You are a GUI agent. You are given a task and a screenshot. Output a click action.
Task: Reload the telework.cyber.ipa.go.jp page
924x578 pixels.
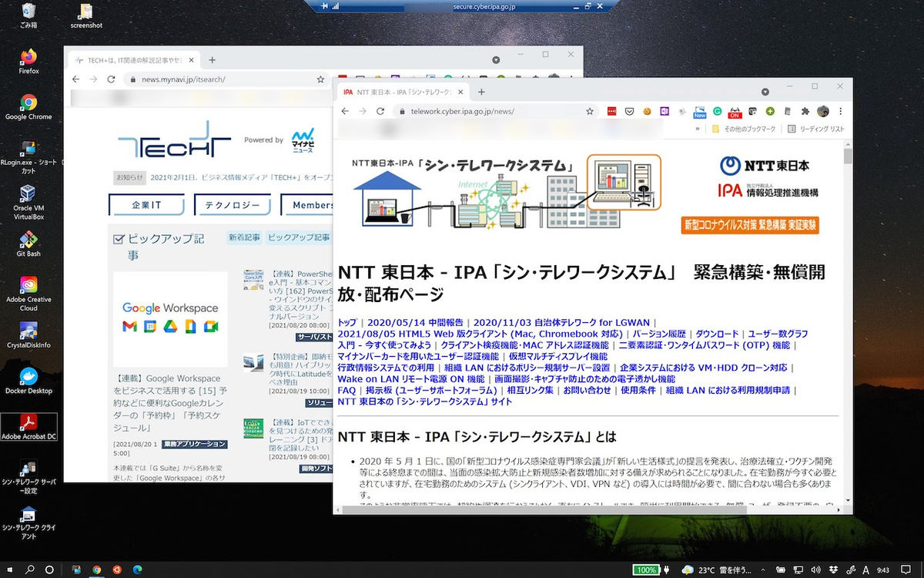pyautogui.click(x=380, y=111)
